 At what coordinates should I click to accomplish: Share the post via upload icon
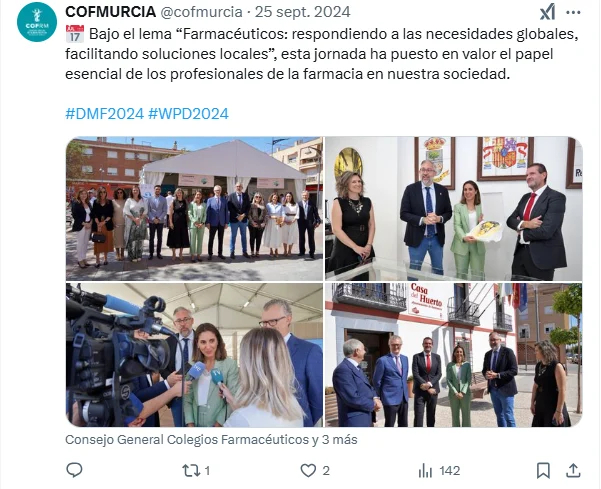tap(573, 470)
